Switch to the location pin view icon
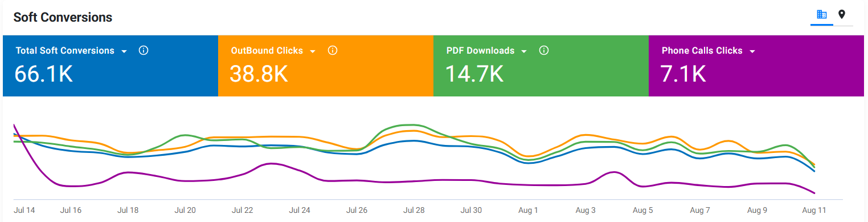 point(842,14)
